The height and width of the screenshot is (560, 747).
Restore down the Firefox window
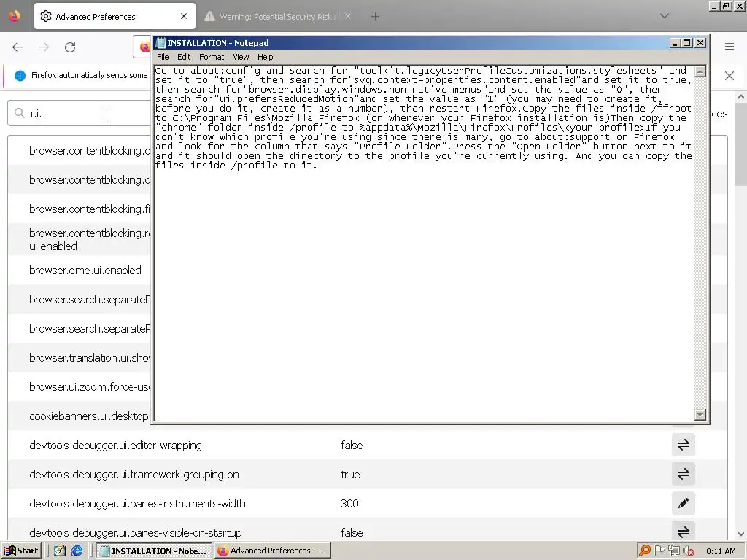tap(726, 7)
